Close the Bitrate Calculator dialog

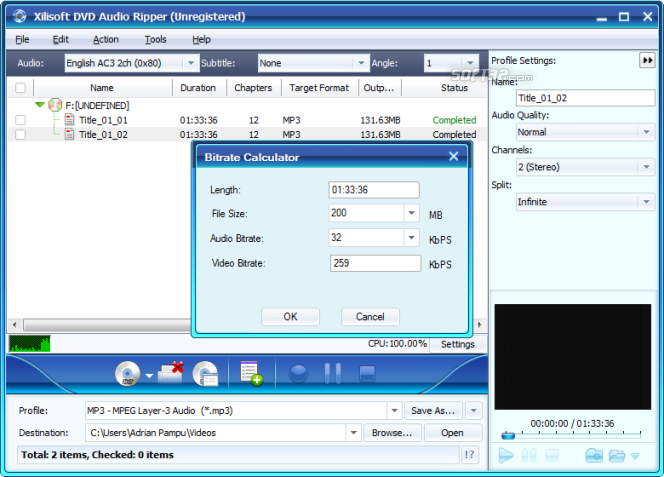point(454,156)
